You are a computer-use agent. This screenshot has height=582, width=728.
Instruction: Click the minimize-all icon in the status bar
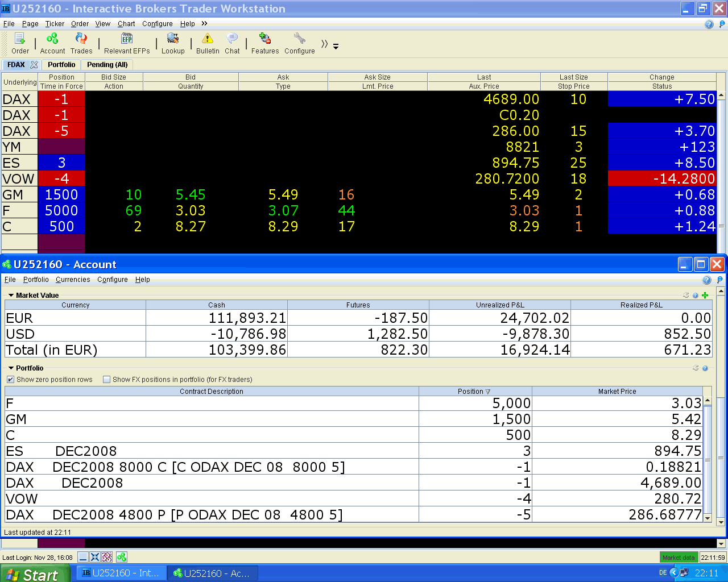point(83,557)
